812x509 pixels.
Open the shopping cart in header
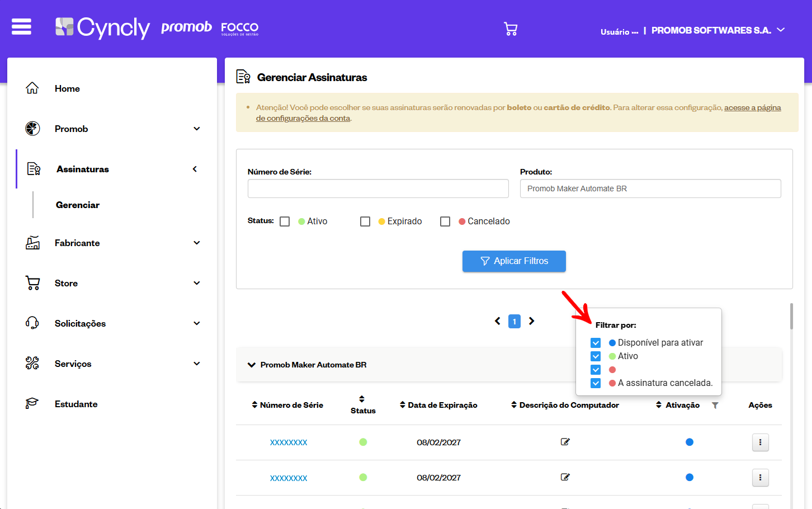(x=511, y=29)
